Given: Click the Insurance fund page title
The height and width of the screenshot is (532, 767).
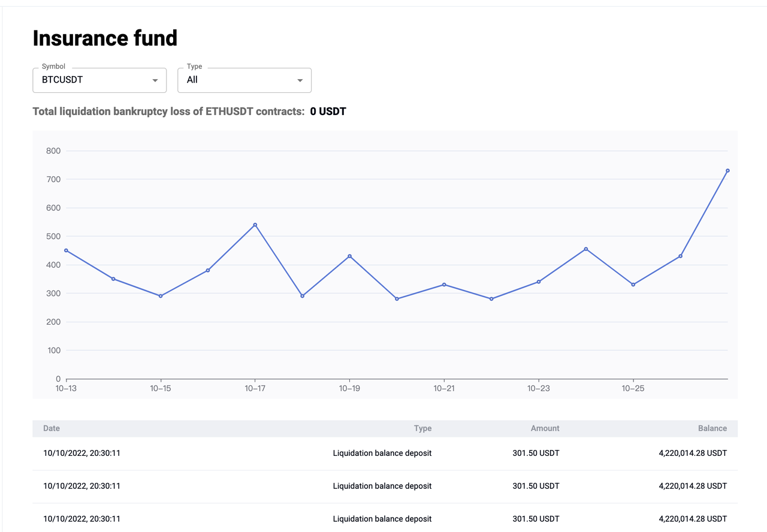Looking at the screenshot, I should pos(105,38).
